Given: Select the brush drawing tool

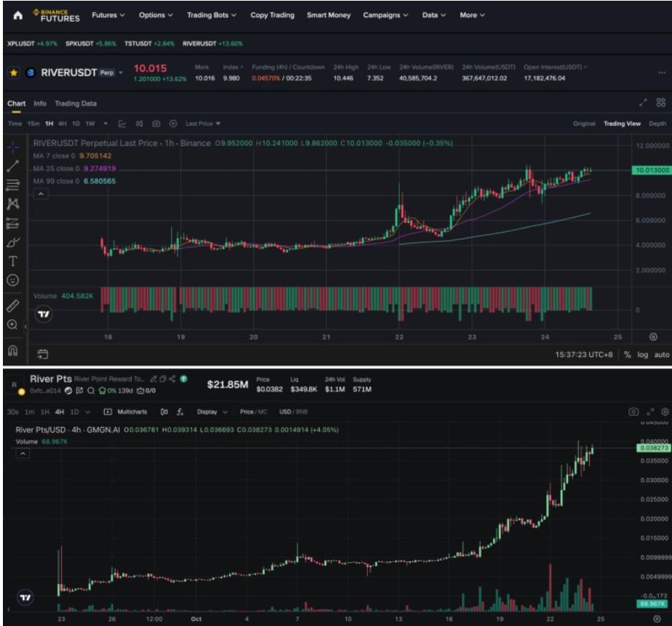Looking at the screenshot, I should 12,241.
